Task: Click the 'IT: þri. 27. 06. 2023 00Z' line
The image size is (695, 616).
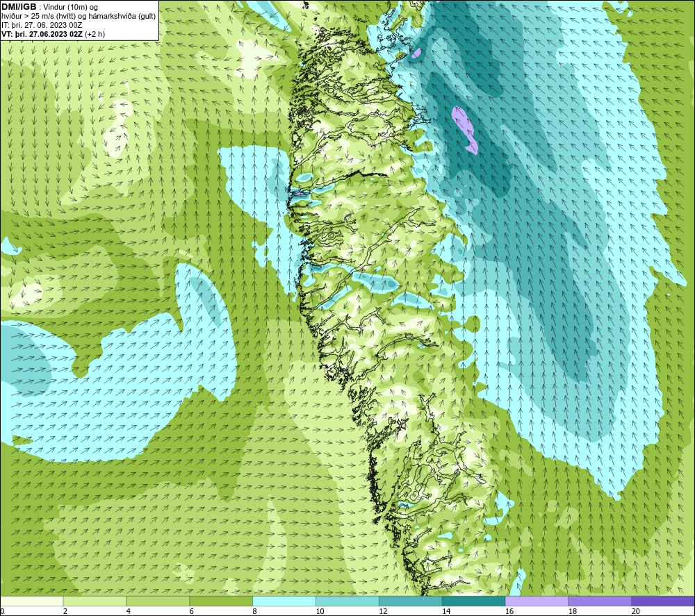Action: coord(42,25)
